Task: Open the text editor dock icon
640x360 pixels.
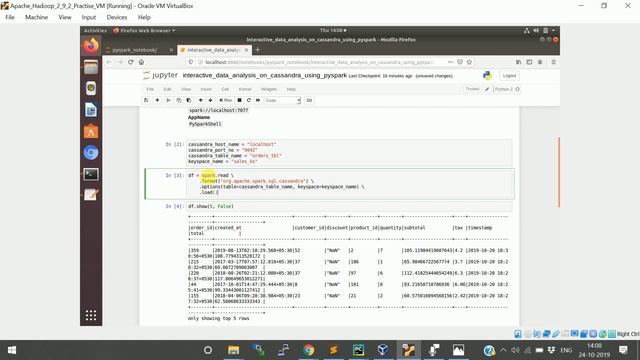Action: (91, 195)
